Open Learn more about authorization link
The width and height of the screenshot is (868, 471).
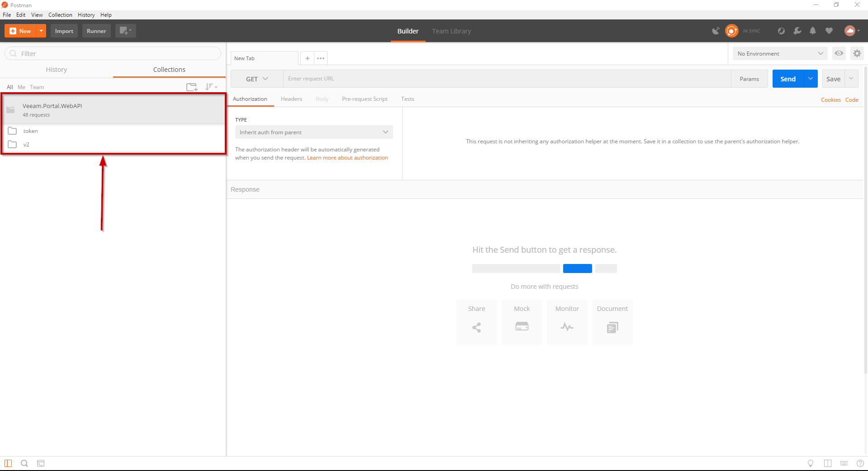347,158
